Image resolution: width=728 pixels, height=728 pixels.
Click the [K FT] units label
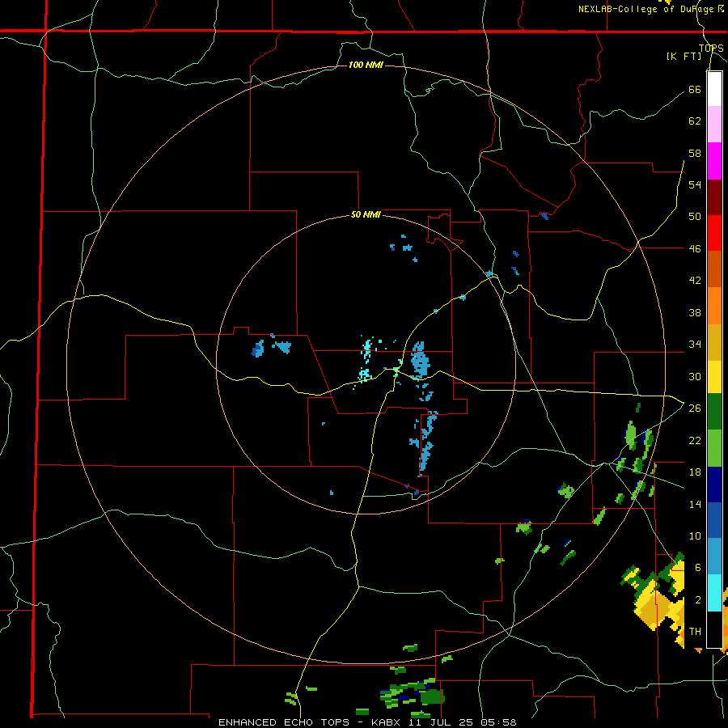(684, 56)
